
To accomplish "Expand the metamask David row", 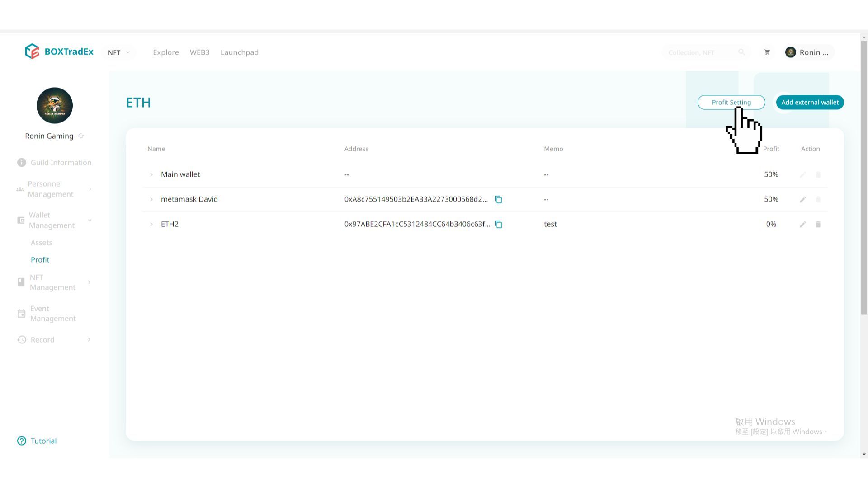I will pyautogui.click(x=151, y=199).
